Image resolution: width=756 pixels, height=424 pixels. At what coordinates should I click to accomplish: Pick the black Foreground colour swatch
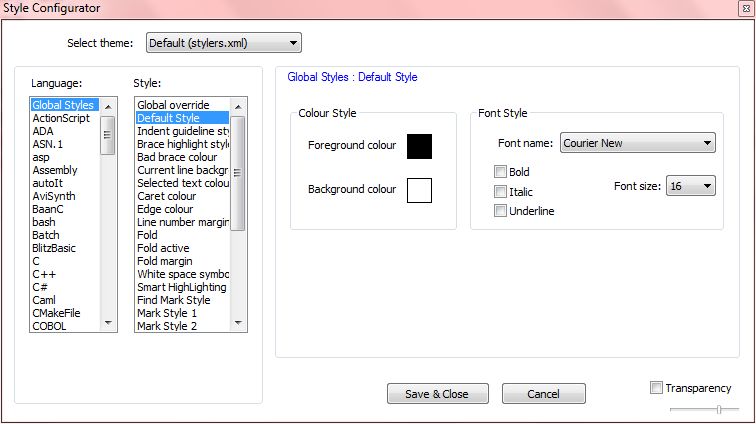(x=419, y=146)
